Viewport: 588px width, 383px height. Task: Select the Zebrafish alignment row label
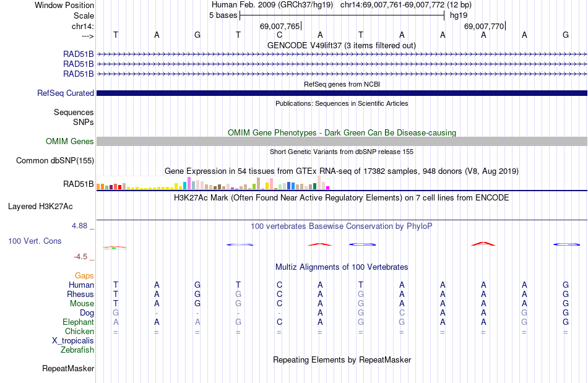coord(77,350)
